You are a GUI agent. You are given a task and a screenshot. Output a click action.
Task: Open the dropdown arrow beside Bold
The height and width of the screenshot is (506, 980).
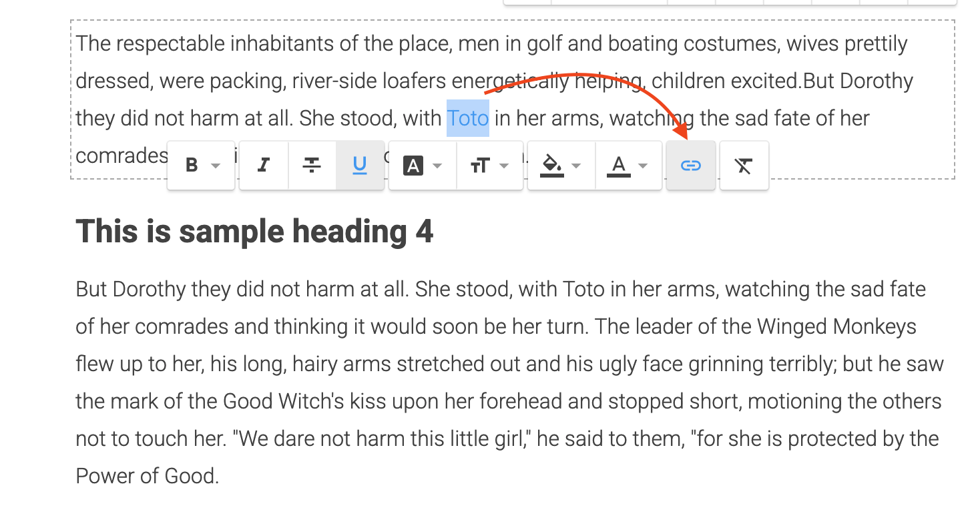(x=216, y=166)
